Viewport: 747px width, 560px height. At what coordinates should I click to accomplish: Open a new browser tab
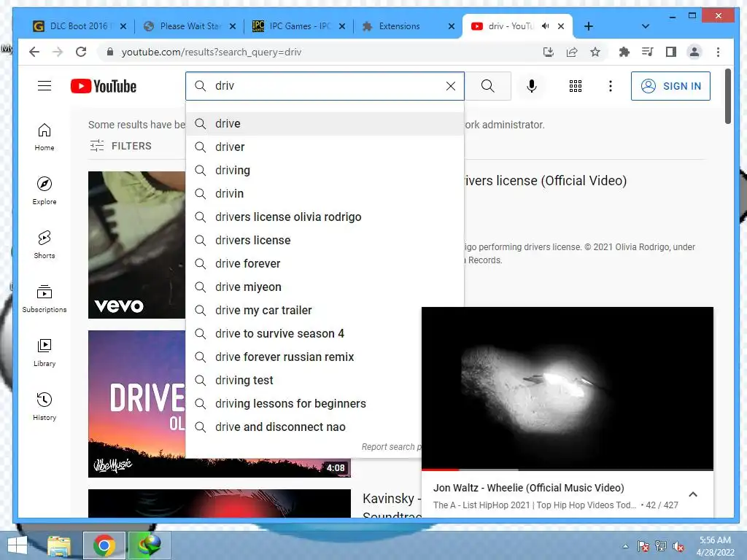[589, 26]
